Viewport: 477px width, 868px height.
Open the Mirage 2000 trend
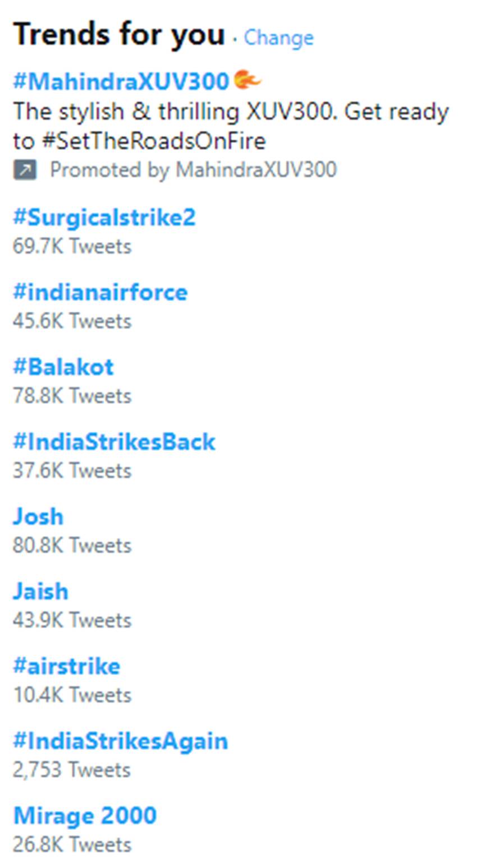[85, 816]
